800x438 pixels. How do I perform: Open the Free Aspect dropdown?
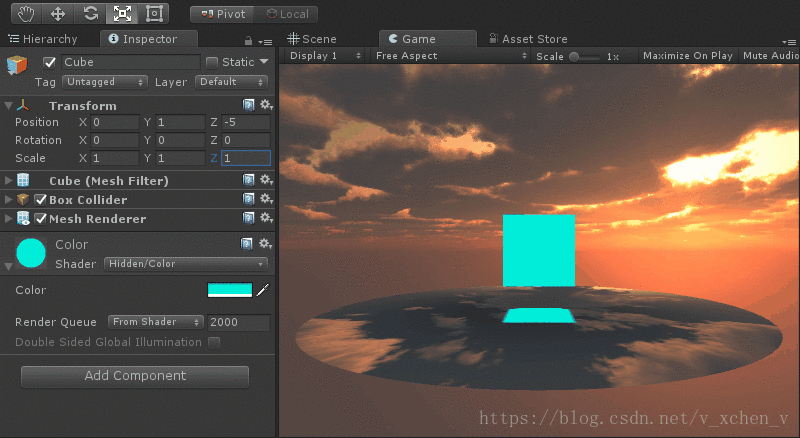point(451,56)
